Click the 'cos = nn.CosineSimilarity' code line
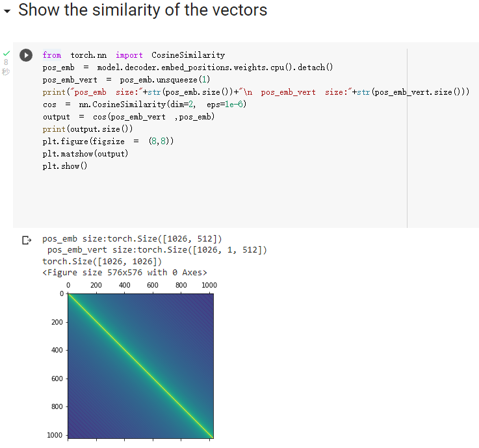This screenshot has width=479, height=448. coord(144,105)
